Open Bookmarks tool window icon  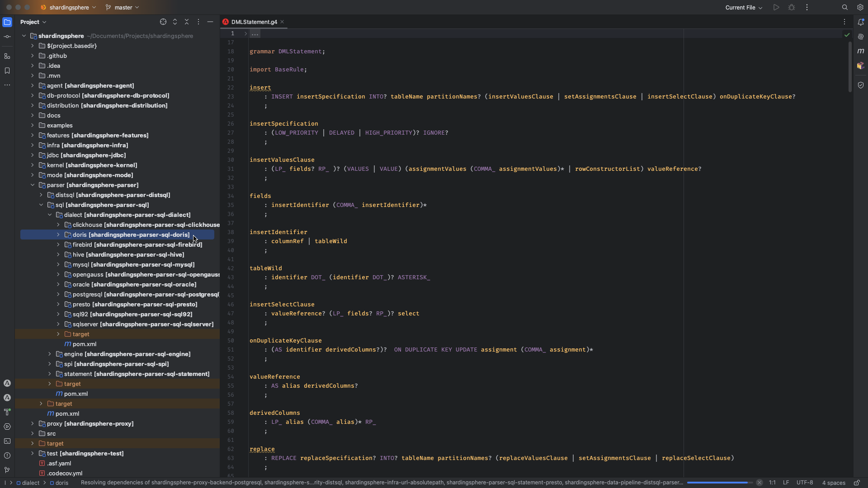7,70
